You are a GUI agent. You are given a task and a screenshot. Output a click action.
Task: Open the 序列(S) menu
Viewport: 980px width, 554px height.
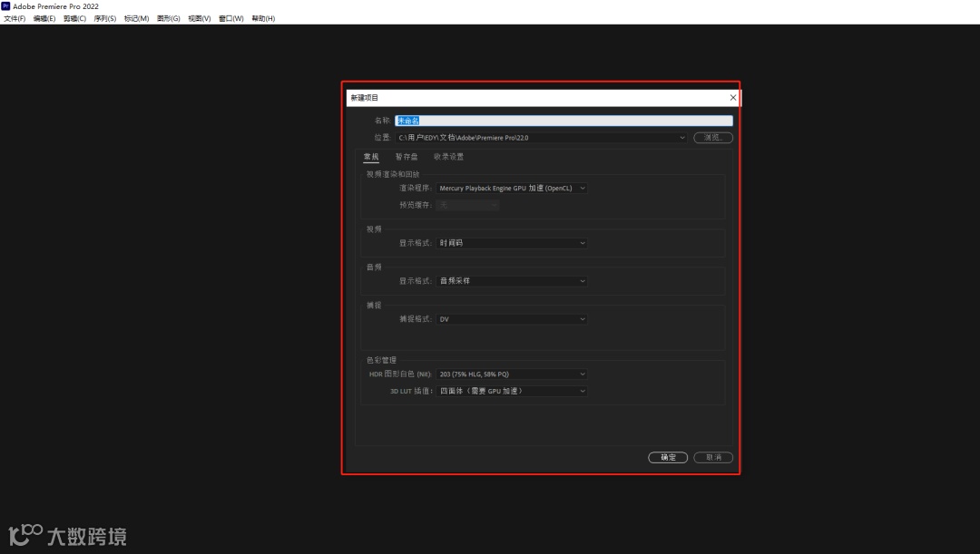[x=105, y=19]
